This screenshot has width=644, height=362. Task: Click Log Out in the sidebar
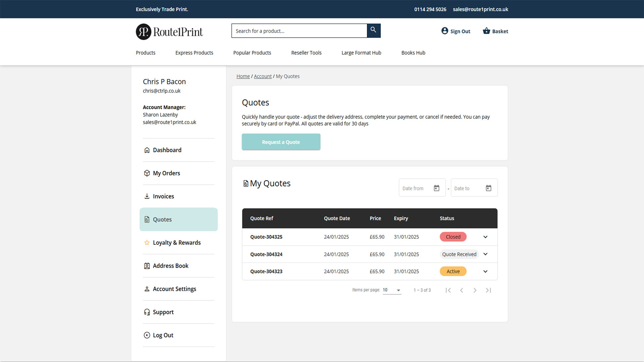[x=178, y=335]
